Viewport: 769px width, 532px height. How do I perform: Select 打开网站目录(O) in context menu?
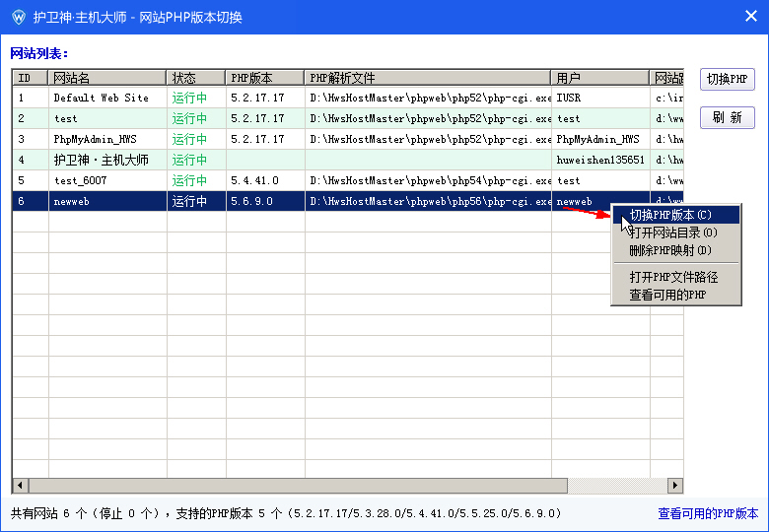coord(673,233)
